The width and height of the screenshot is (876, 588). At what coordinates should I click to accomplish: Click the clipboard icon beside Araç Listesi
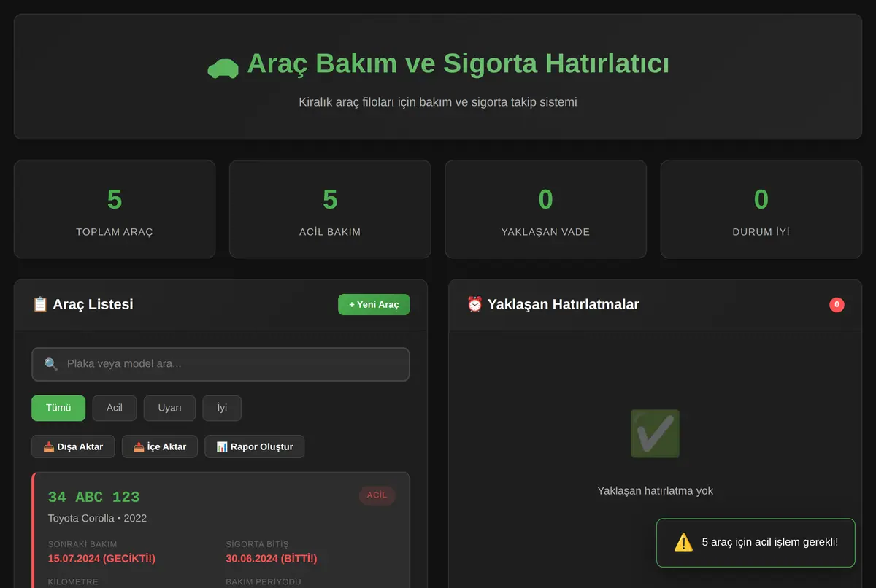point(40,304)
